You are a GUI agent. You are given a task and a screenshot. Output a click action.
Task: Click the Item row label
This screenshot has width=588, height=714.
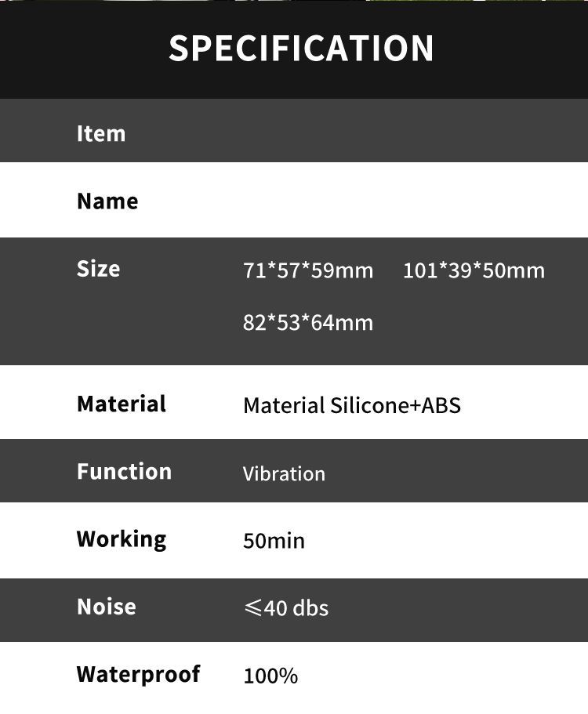[101, 133]
